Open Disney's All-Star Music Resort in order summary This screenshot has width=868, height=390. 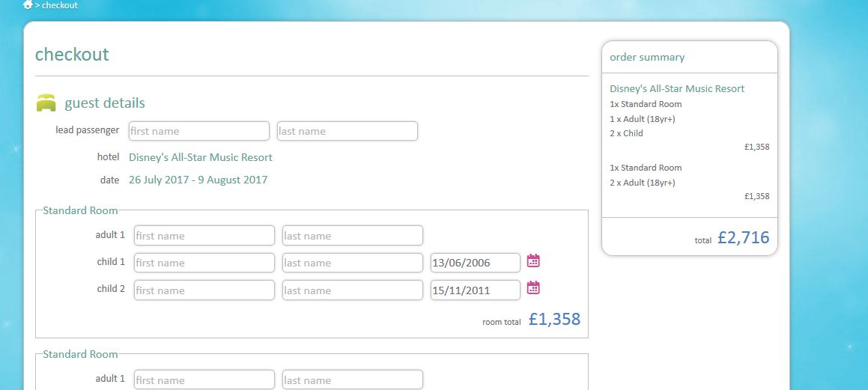pyautogui.click(x=677, y=88)
